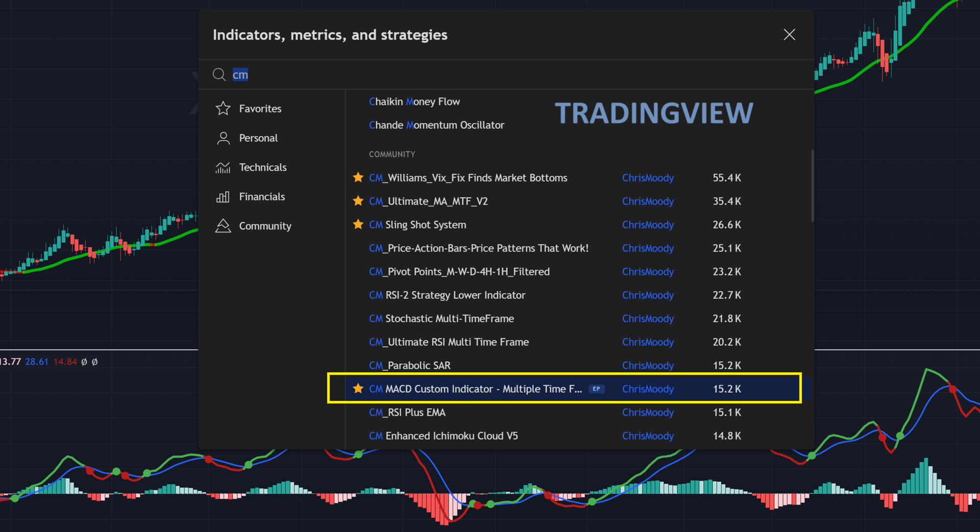Open ChrisMoody profile on Stochastic Multi-TimeFrame row
The image size is (980, 532).
(x=648, y=319)
